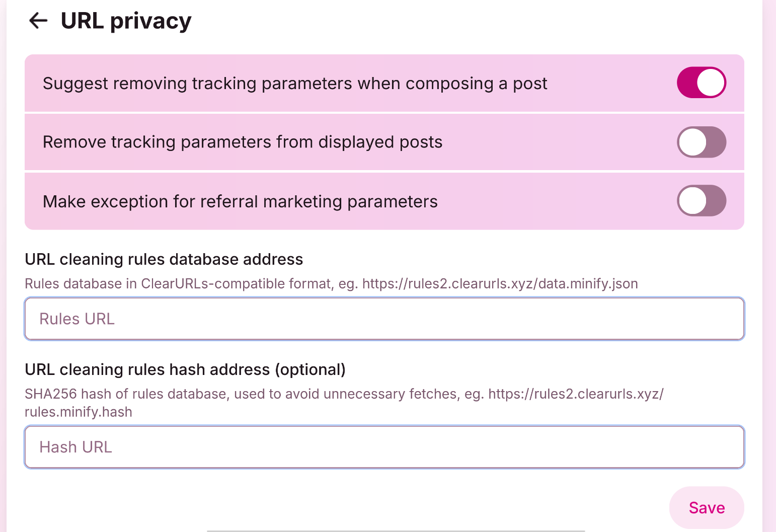The width and height of the screenshot is (776, 532).
Task: Click the '(optional)' word in hash heading
Action: pyautogui.click(x=310, y=369)
